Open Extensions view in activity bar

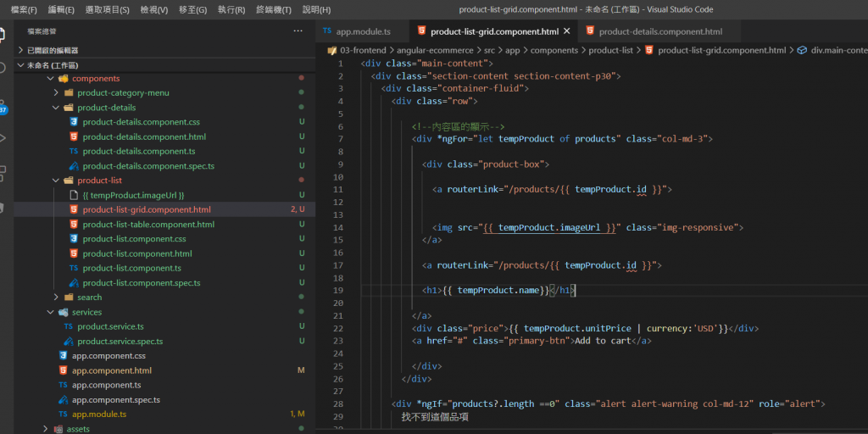pyautogui.click(x=3, y=173)
